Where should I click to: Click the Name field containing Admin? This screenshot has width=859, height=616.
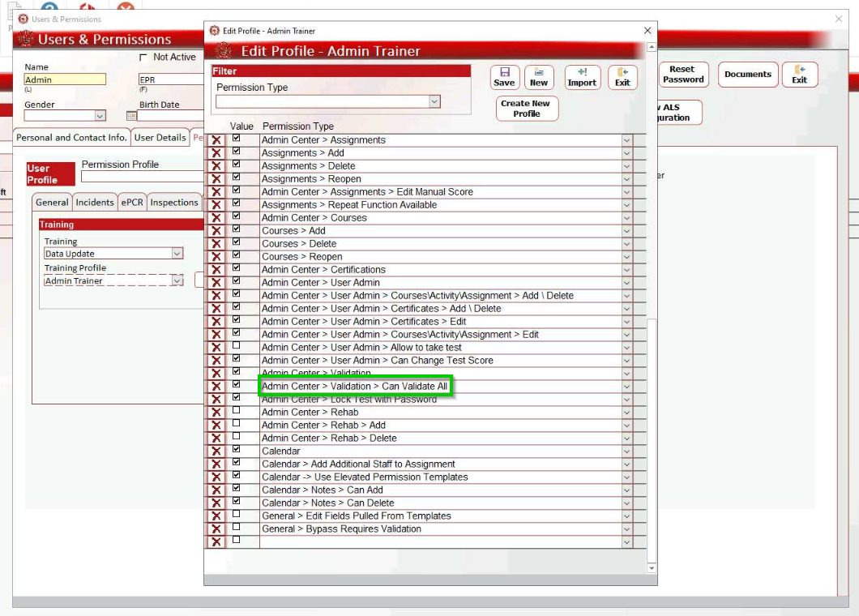[65, 79]
